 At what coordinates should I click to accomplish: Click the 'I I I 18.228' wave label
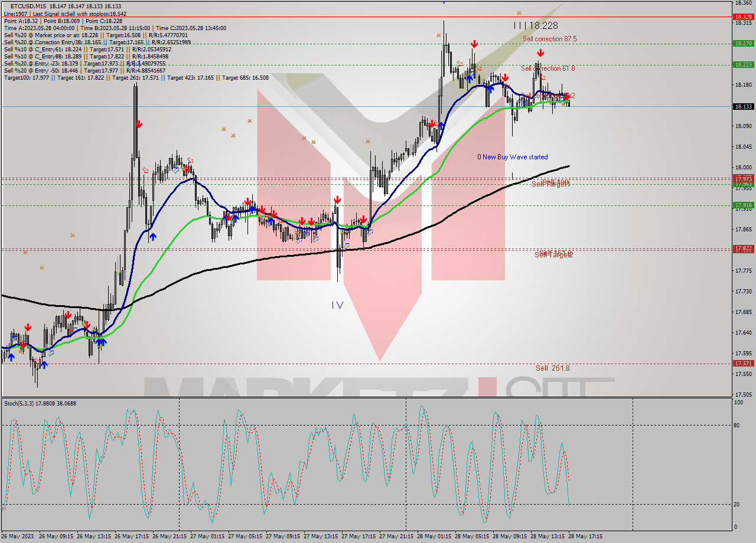(x=535, y=25)
